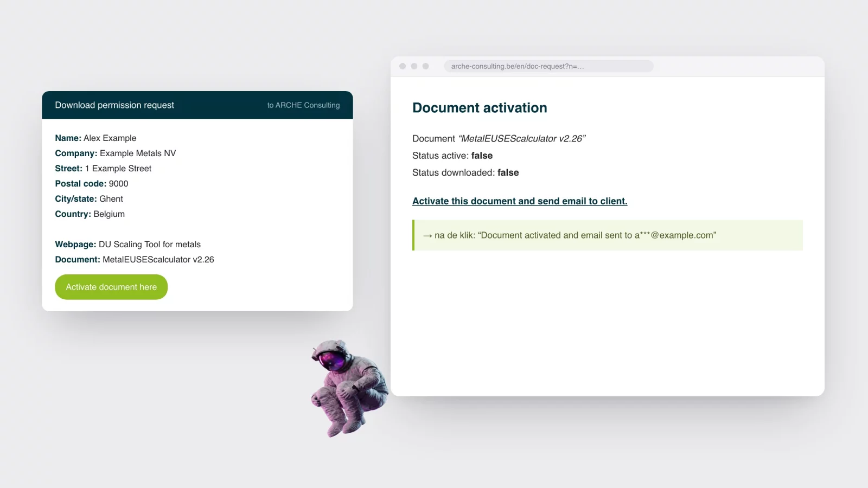
Task: Select the 'Postal code: 9000' line
Action: pyautogui.click(x=92, y=184)
